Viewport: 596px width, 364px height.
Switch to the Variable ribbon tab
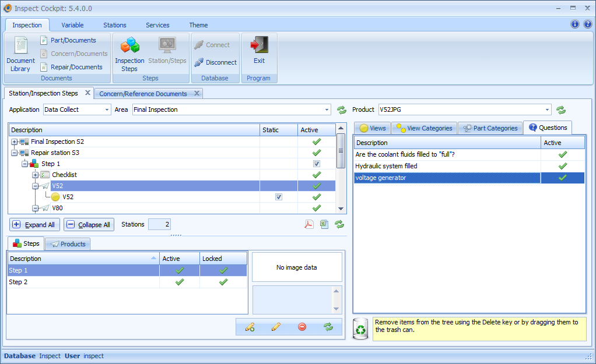click(72, 25)
